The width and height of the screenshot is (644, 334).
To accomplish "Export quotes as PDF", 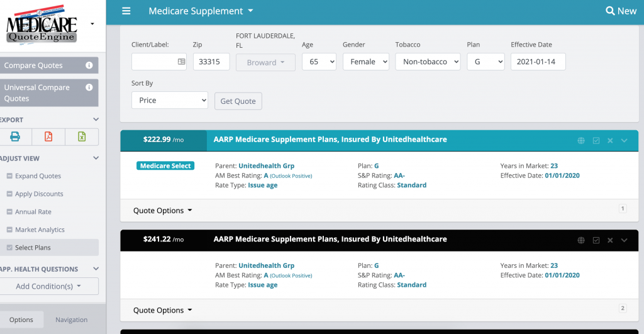I will tap(48, 136).
